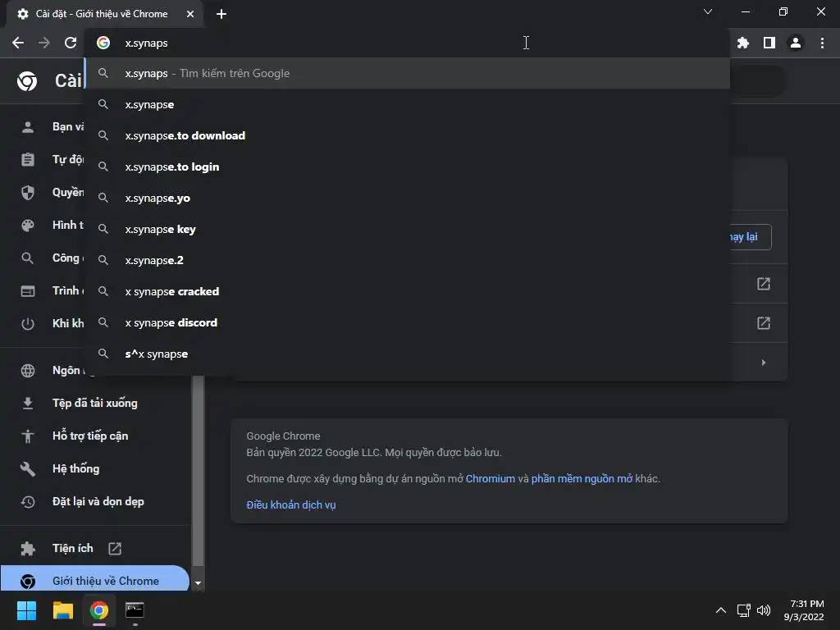Open the phần mềm nguồn mở link
The height and width of the screenshot is (630, 840).
pyautogui.click(x=582, y=478)
